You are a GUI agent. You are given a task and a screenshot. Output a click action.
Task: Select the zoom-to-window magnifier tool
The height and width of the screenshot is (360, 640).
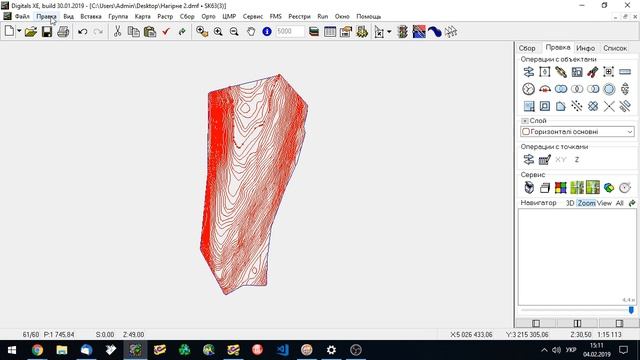click(202, 31)
